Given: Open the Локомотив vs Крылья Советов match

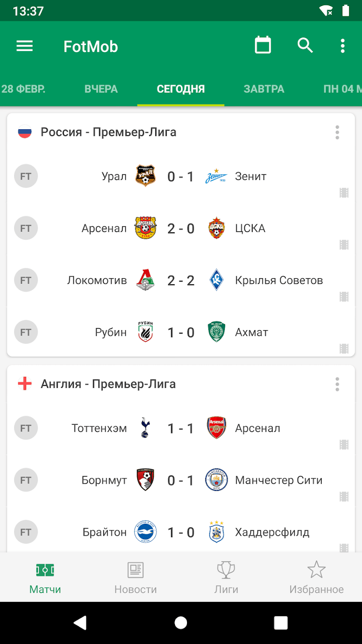Looking at the screenshot, I should (181, 280).
